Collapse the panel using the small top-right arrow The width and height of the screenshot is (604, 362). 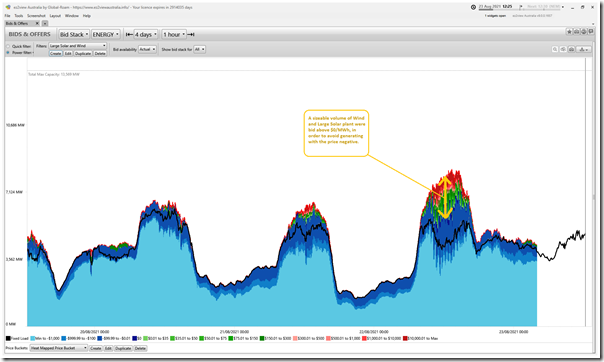point(593,24)
